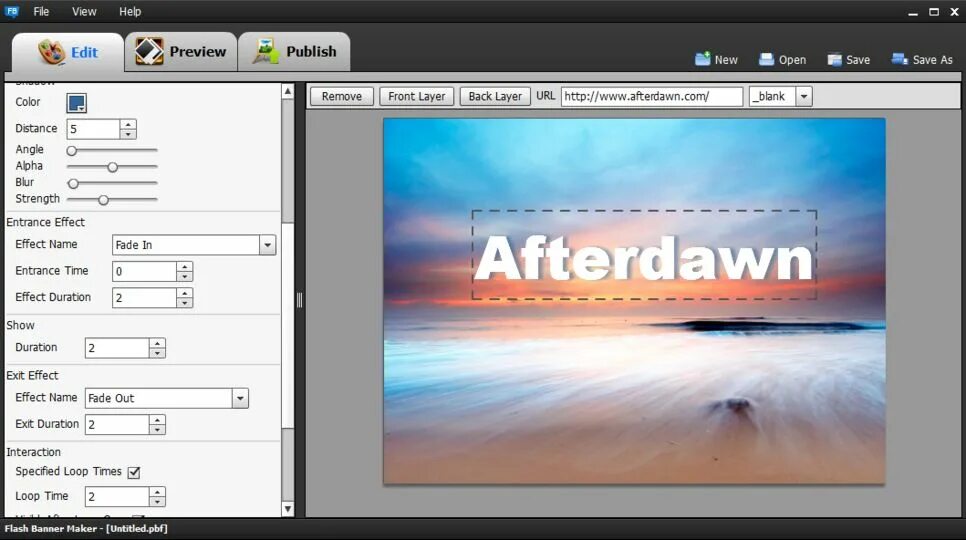Click the Back Layer button
966x540 pixels.
tap(495, 96)
